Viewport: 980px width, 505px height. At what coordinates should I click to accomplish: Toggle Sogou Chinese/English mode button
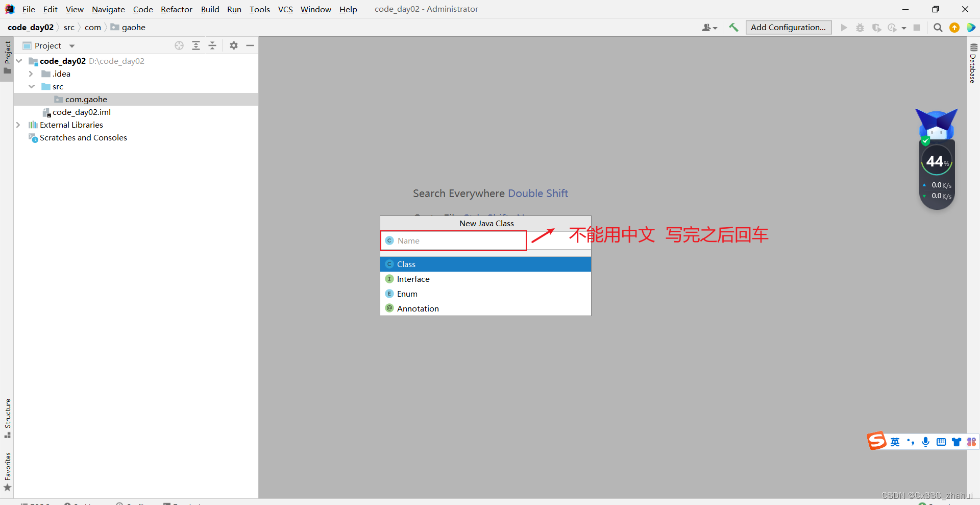pyautogui.click(x=895, y=442)
